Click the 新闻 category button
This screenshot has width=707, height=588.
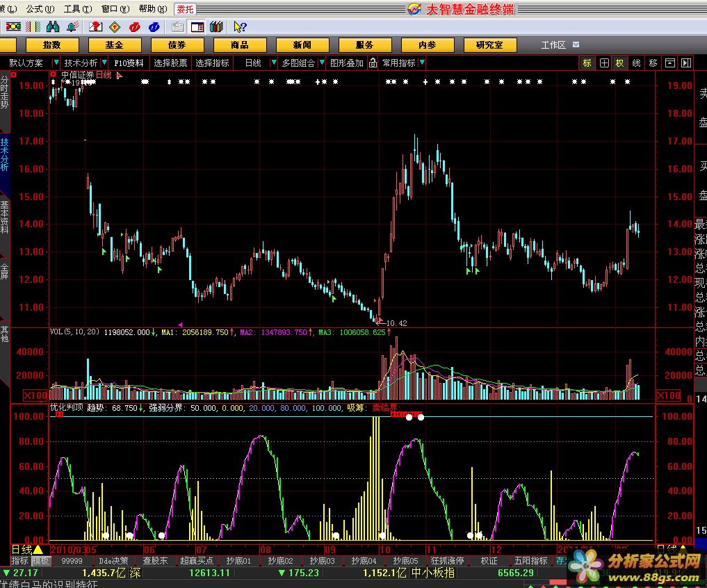point(302,44)
